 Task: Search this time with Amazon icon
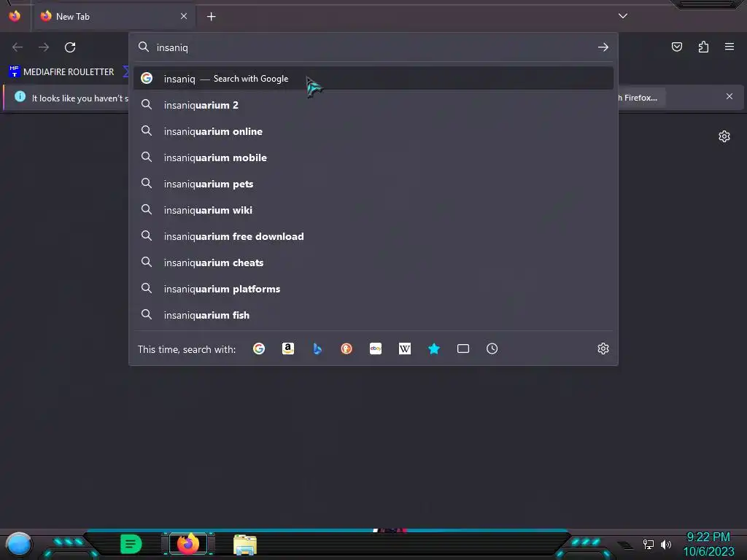point(287,349)
